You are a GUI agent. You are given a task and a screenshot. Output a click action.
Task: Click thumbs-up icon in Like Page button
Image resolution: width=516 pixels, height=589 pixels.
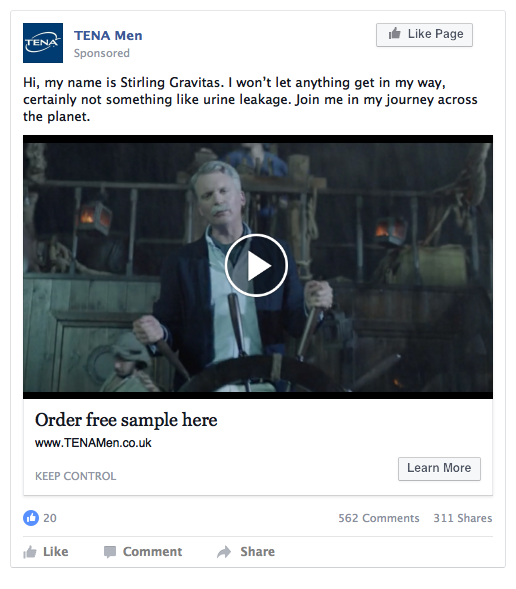click(x=395, y=34)
